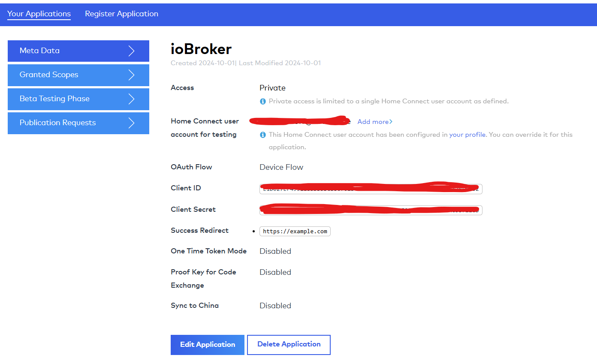
Task: Click info icon beside Home Connect account note
Action: tap(263, 135)
